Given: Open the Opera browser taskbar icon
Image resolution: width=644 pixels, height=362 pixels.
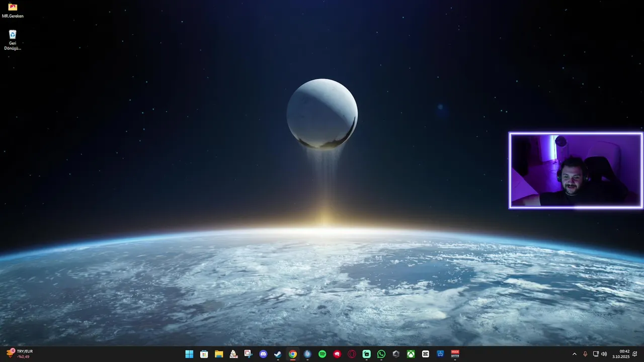Looking at the screenshot, I should pyautogui.click(x=352, y=354).
